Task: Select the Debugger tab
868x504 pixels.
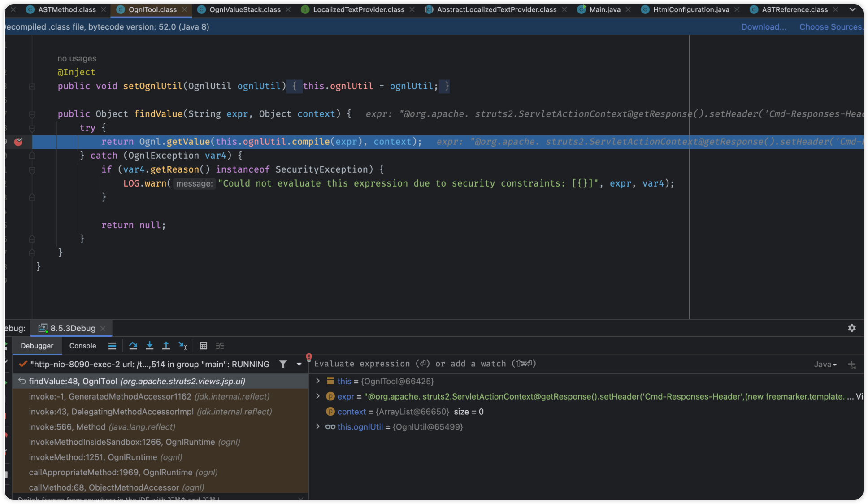Action: [x=37, y=346]
